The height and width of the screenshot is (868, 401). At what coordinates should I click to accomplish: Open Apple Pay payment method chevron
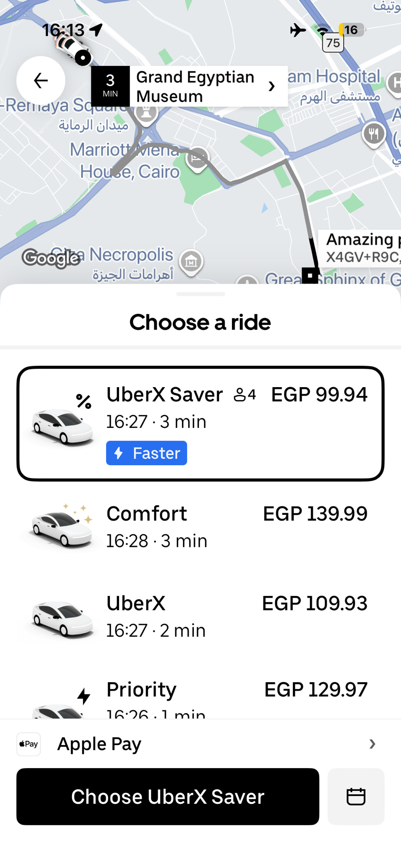coord(372,744)
